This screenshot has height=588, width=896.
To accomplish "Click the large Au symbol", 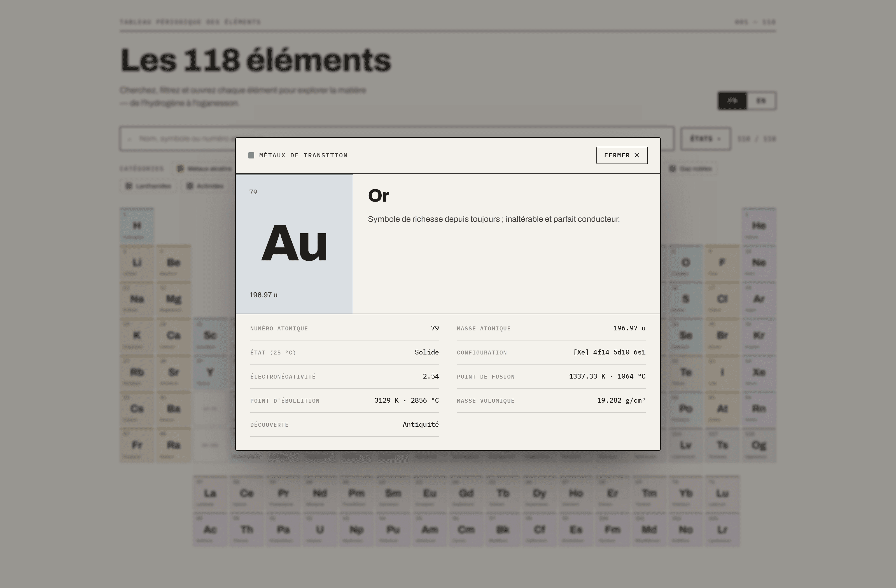I will point(294,243).
